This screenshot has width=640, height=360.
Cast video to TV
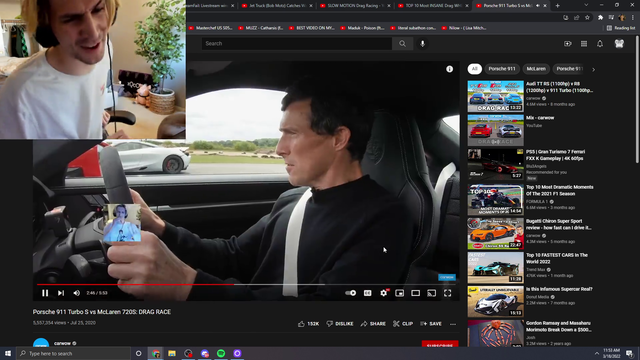[431, 293]
